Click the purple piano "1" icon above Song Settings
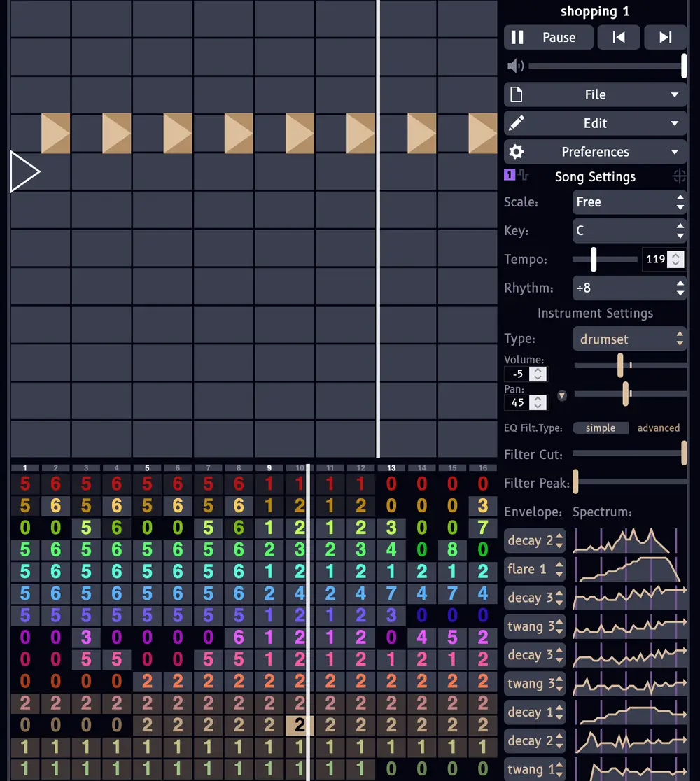The image size is (700, 781). pyautogui.click(x=508, y=175)
